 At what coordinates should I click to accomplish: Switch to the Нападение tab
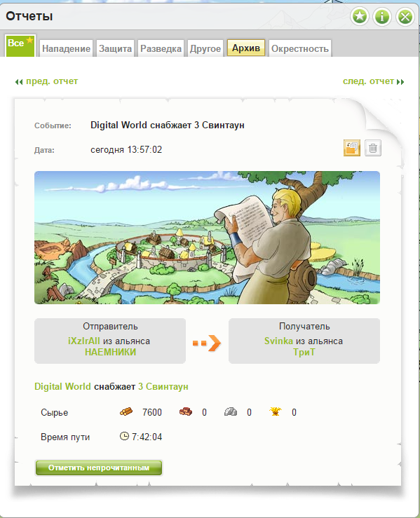click(66, 48)
